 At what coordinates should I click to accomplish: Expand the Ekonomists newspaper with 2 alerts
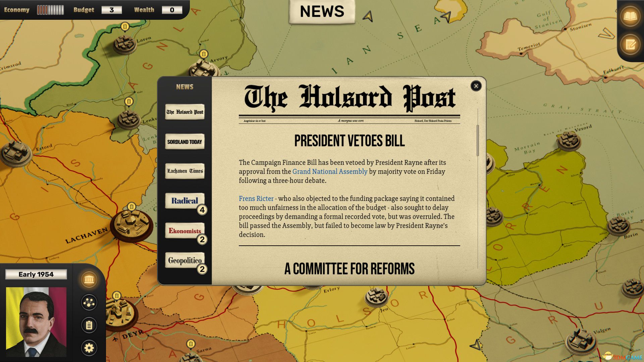click(x=185, y=230)
